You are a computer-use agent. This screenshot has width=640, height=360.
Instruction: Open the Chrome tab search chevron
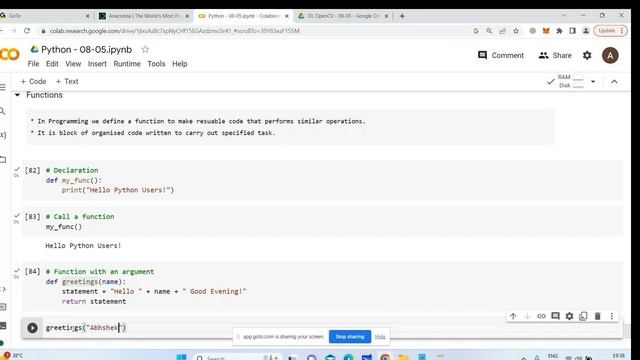[564, 16]
